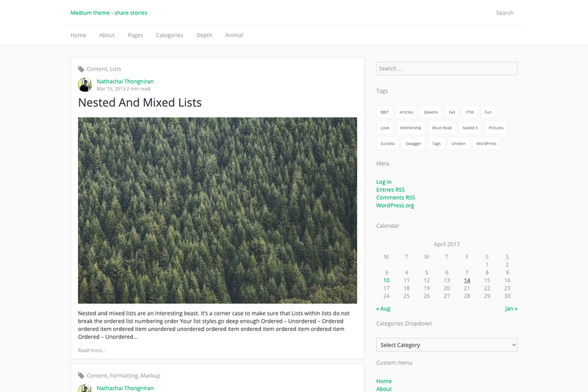Open author avatar above Nested And Mixed Lists

pos(85,85)
